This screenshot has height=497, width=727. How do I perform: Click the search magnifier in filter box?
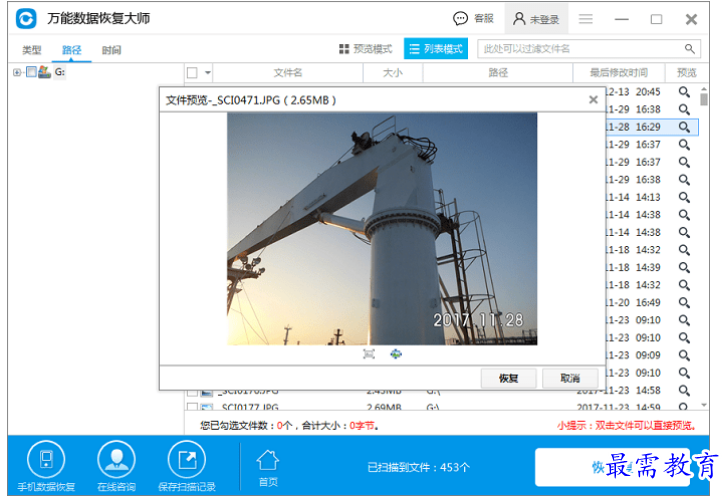[x=690, y=49]
